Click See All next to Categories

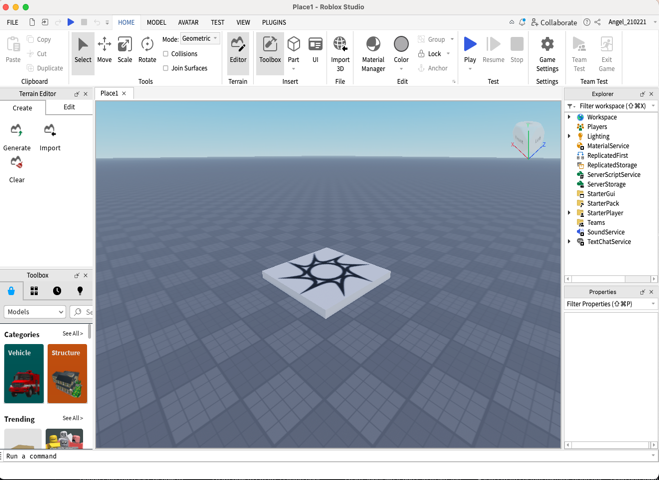[72, 334]
